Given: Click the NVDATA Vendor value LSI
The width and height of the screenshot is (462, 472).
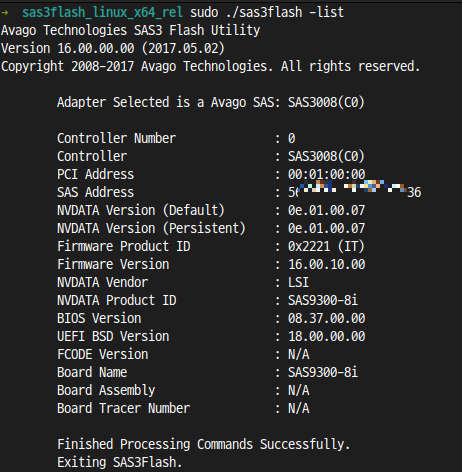Looking at the screenshot, I should tap(298, 282).
